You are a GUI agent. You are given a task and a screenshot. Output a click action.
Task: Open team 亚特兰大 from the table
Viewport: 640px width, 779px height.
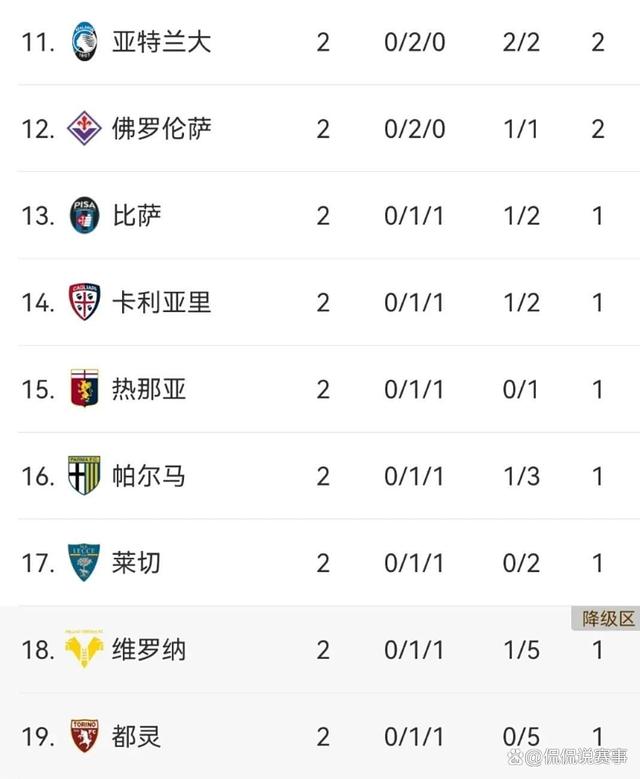click(161, 42)
